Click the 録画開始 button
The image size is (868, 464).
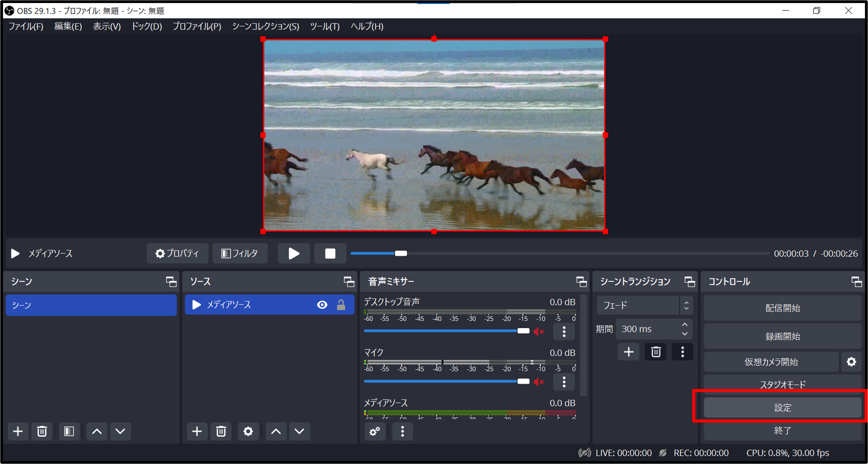[782, 336]
